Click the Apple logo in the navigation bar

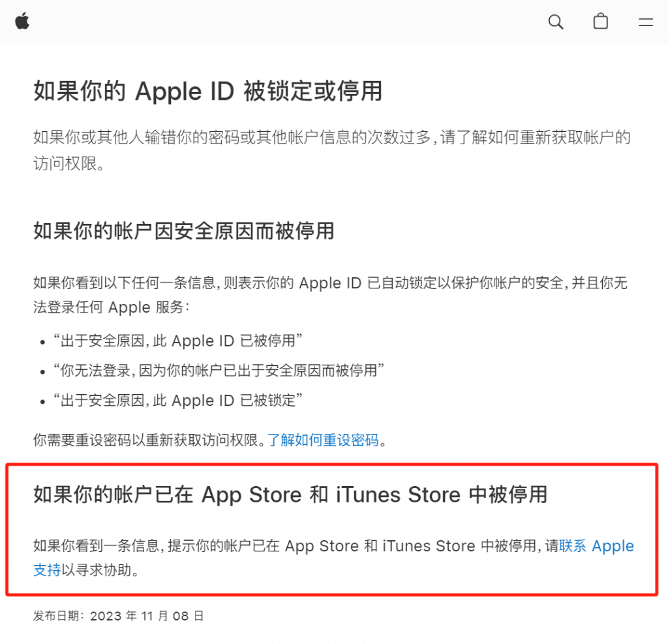pyautogui.click(x=22, y=22)
